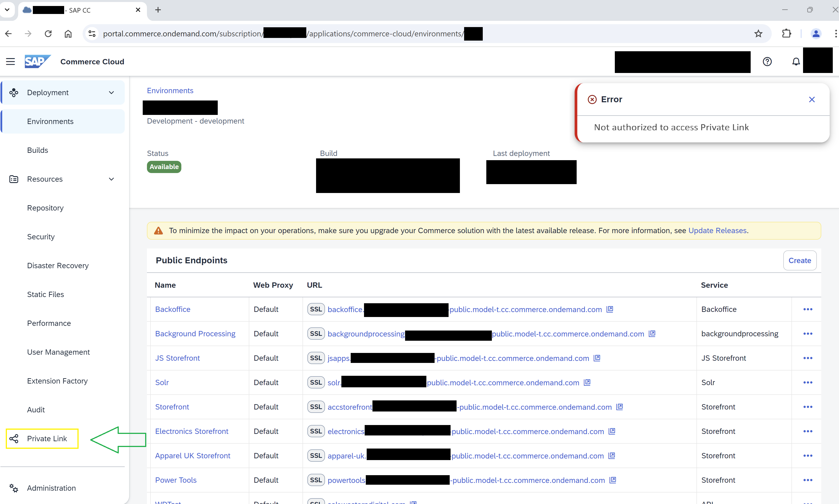The image size is (839, 504).
Task: Open JS Storefront URL external link icon
Action: coord(597,358)
